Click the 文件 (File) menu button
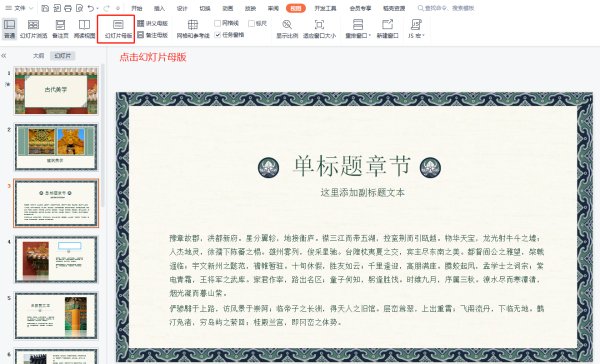This screenshot has height=364, width=600. (x=20, y=8)
